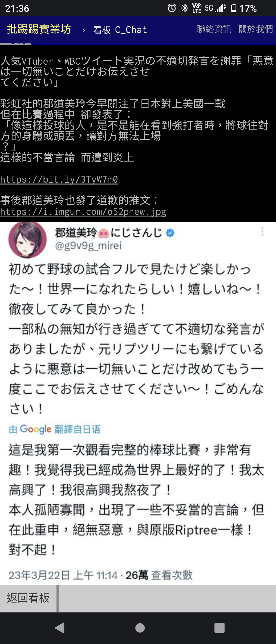Open tweet three-dot overflow menu
This screenshot has width=276, height=644.
coord(262,232)
